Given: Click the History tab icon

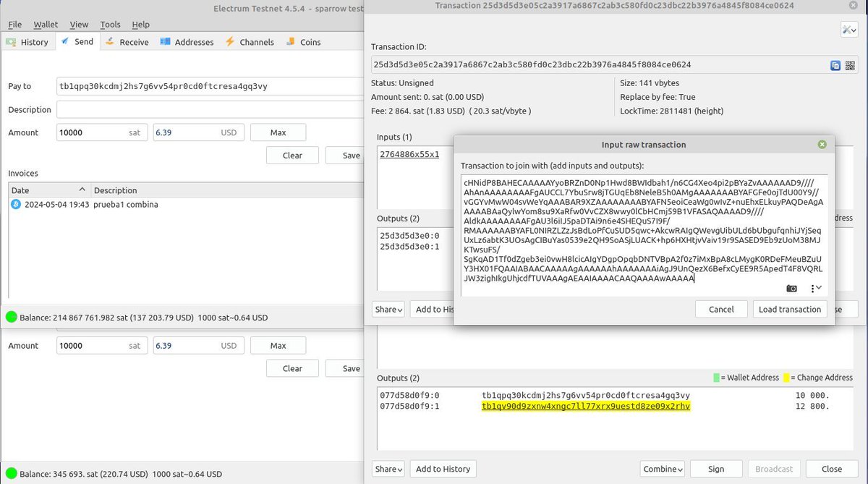Looking at the screenshot, I should [x=12, y=42].
